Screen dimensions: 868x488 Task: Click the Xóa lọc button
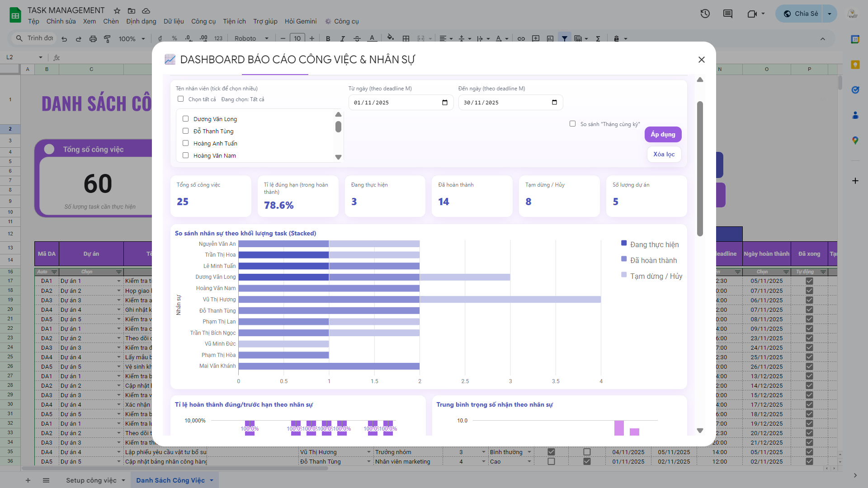click(664, 154)
